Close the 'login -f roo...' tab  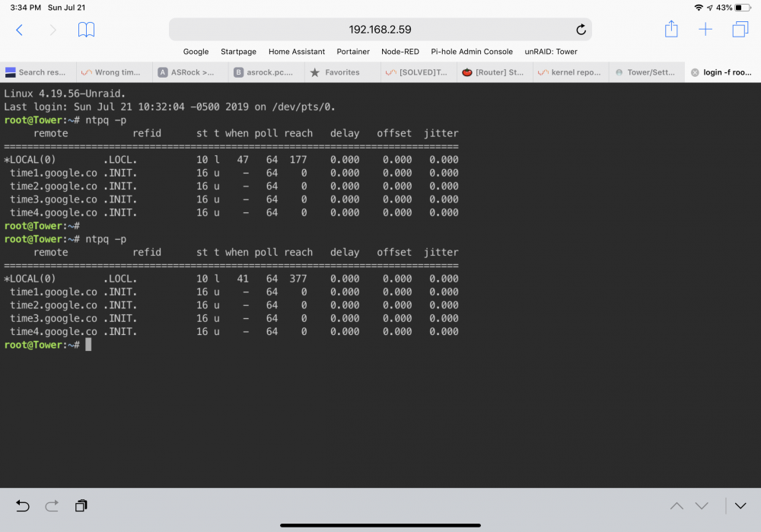point(695,72)
